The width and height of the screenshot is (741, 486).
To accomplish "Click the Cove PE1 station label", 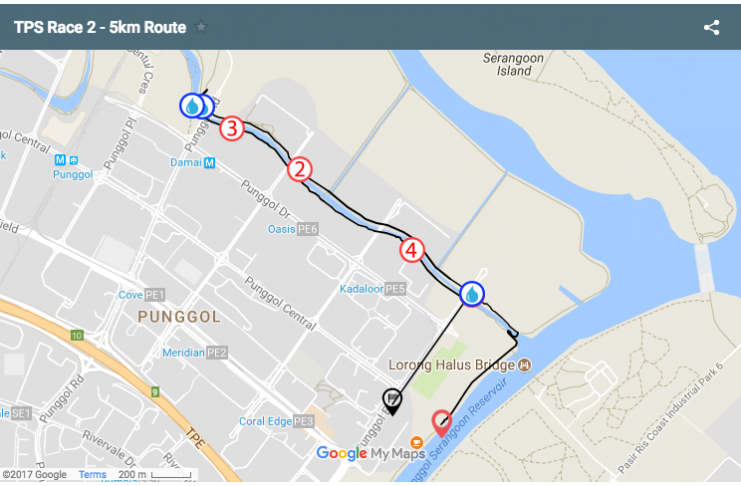I will click(x=141, y=295).
